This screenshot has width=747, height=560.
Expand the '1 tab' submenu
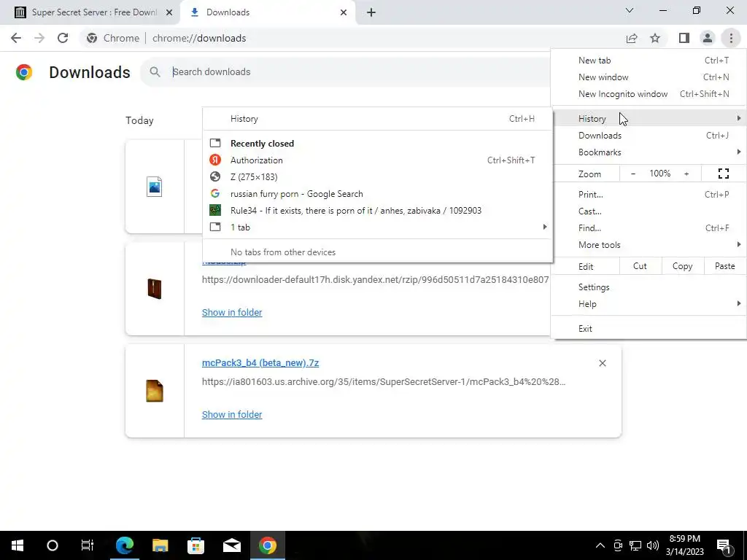(378, 227)
